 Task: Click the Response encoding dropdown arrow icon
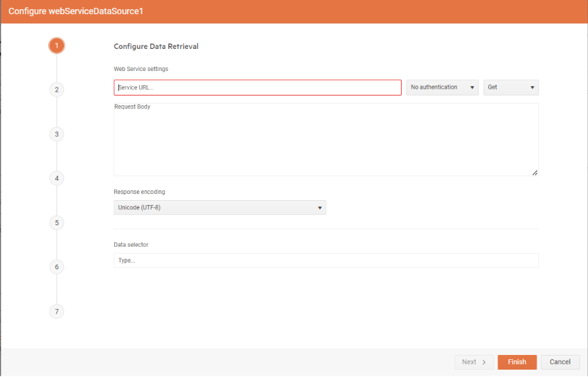pyautogui.click(x=320, y=207)
